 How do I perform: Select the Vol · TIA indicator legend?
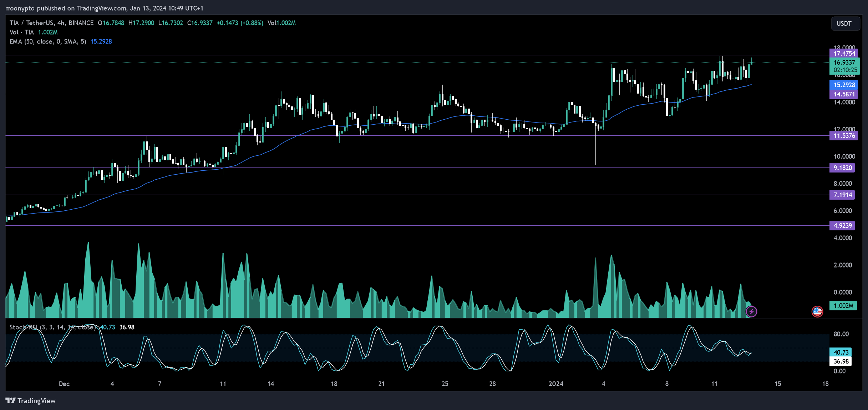(22, 32)
